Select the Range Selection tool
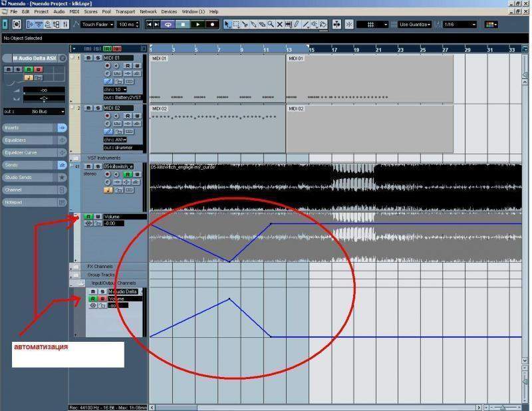 [236, 25]
